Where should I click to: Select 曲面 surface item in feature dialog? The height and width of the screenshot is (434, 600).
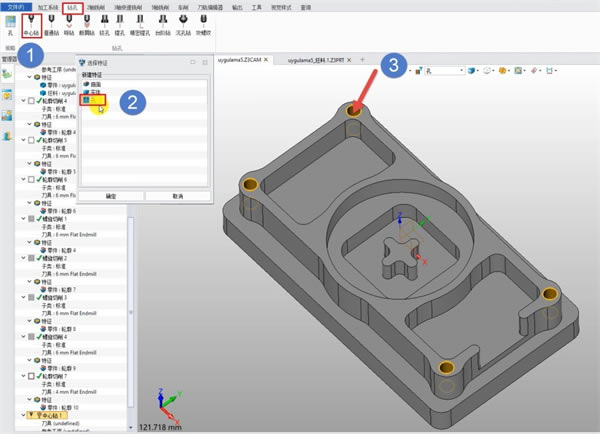(x=93, y=84)
